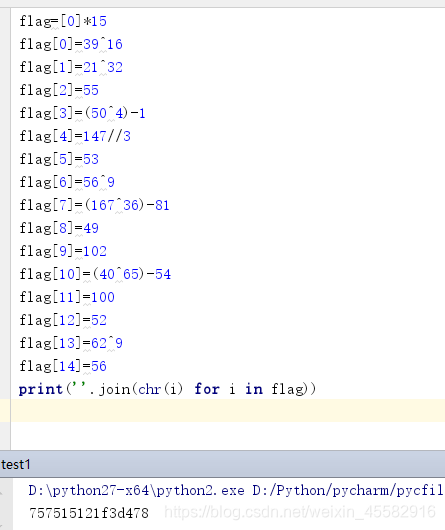Screen dimensions: 445x530
Task: Click the line flag[5]=53
Action: pos(59,160)
